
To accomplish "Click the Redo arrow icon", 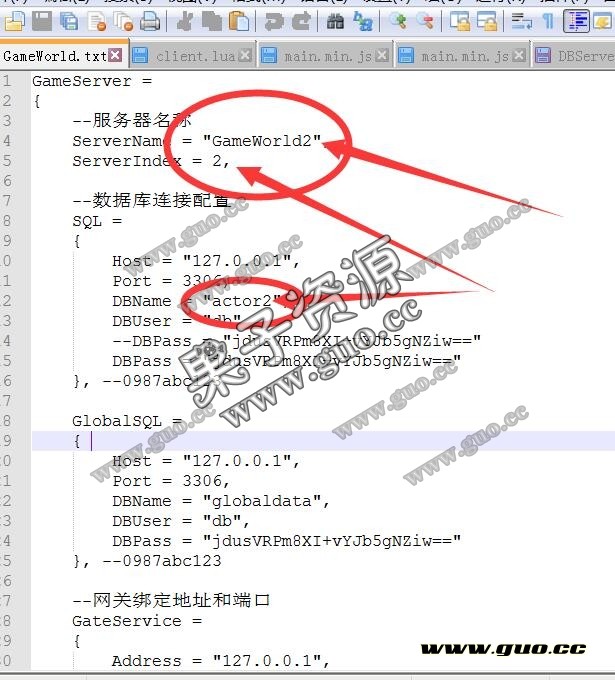I will pos(299,20).
